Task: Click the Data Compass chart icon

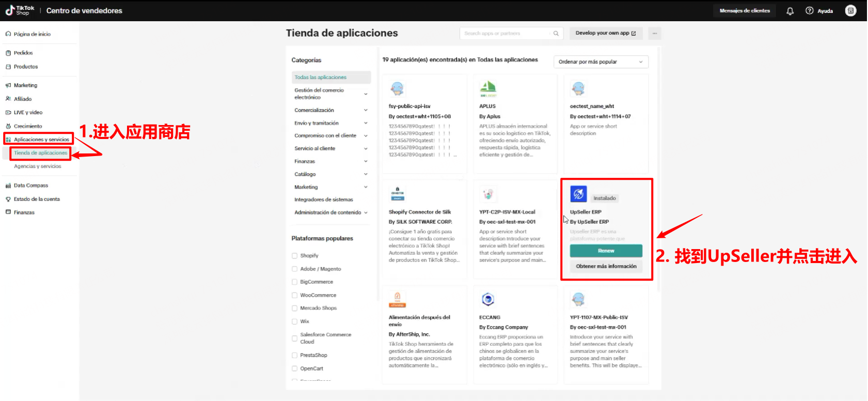Action: 8,186
